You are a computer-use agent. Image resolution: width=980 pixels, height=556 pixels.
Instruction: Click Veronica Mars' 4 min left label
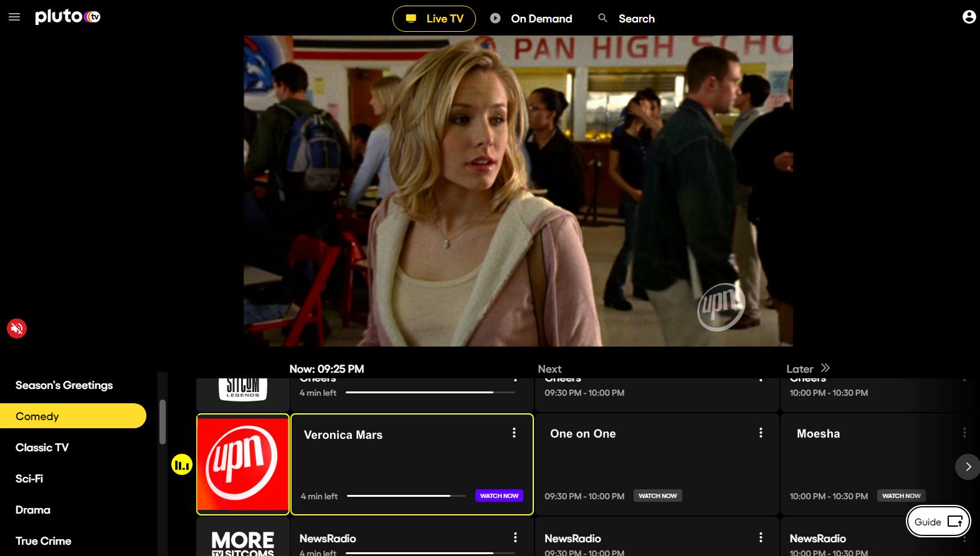[x=319, y=496]
